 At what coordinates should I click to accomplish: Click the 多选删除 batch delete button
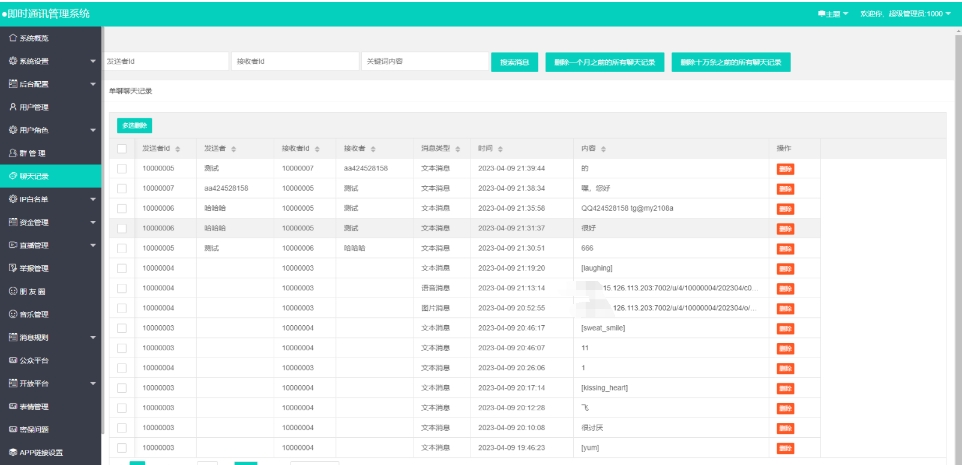[x=134, y=125]
